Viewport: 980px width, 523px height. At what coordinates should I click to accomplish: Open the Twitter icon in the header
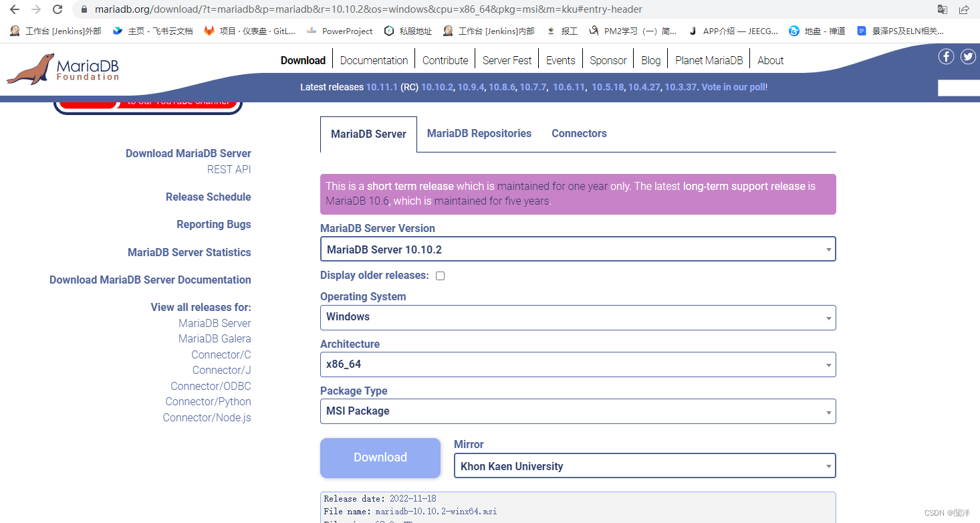coord(968,57)
